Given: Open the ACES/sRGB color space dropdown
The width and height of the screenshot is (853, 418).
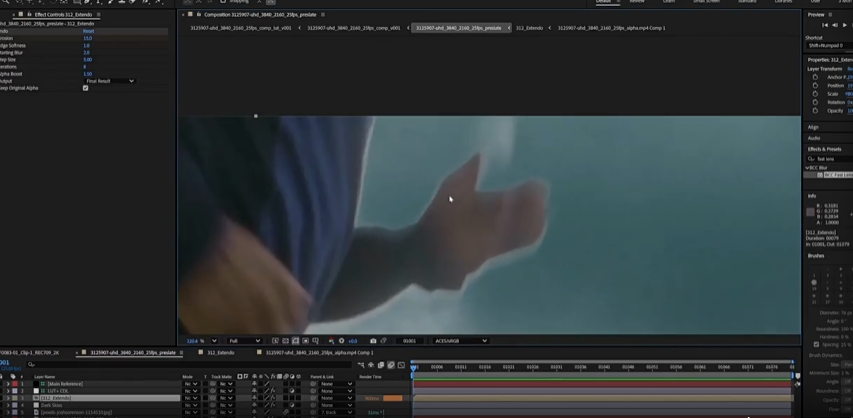Looking at the screenshot, I should coord(460,341).
